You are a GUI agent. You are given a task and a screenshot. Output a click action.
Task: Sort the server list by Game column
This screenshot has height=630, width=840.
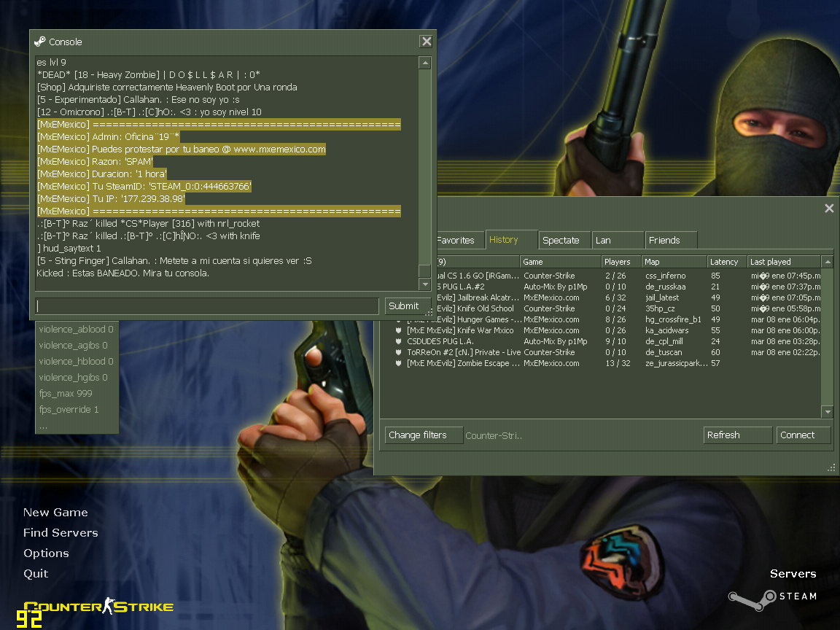560,262
